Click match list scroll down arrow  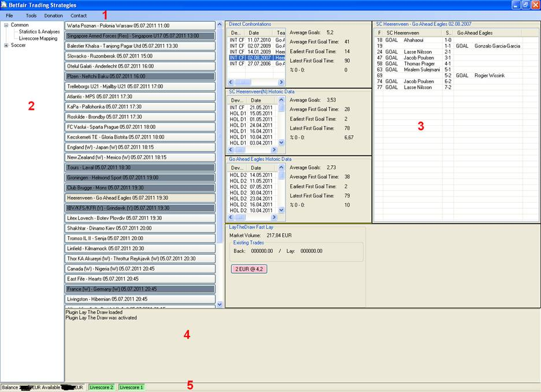click(x=220, y=304)
